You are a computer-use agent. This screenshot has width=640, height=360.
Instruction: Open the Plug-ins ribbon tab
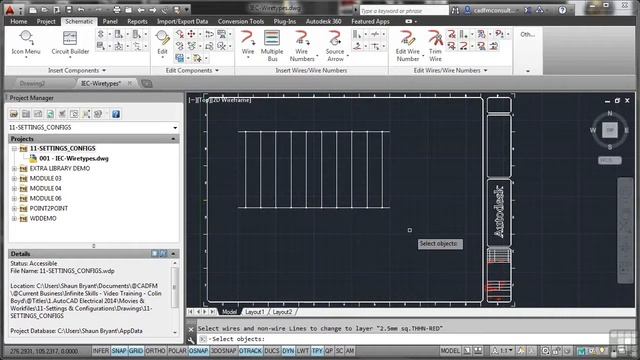(284, 21)
